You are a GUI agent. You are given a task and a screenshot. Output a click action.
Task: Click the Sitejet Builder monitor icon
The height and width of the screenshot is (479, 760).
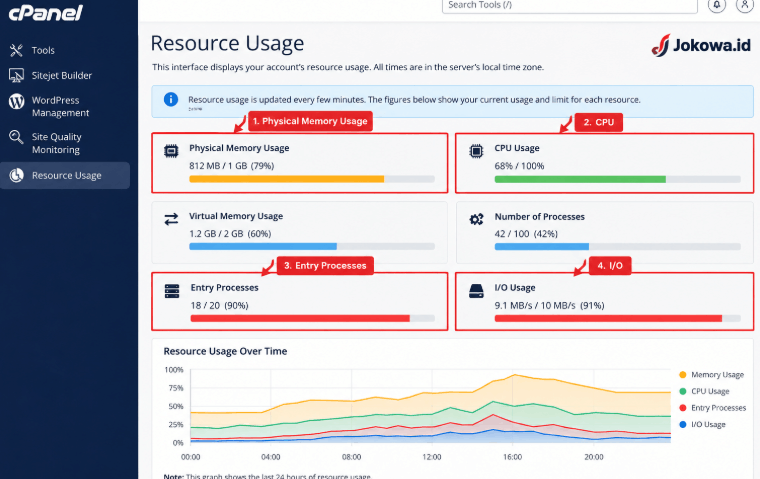pos(16,75)
